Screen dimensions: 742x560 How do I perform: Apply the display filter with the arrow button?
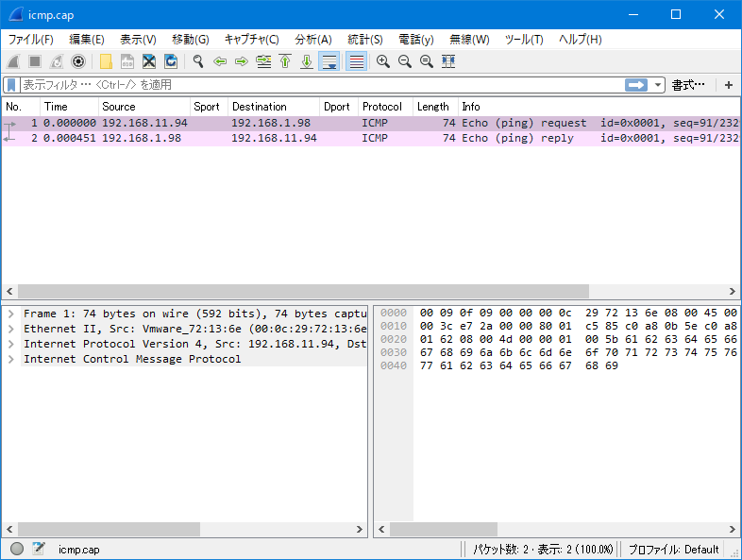636,85
